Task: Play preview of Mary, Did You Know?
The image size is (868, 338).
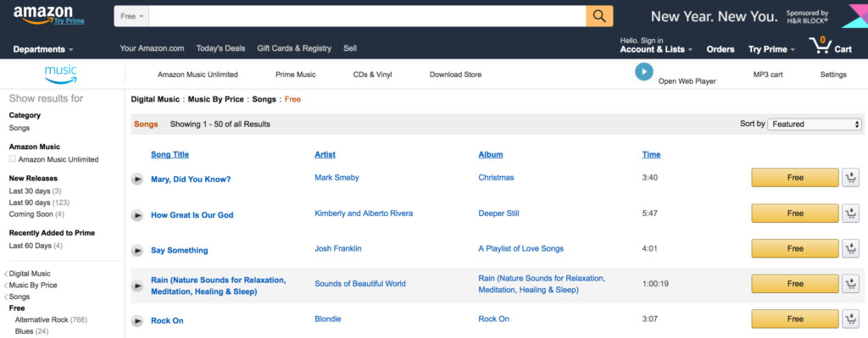Action: (136, 180)
